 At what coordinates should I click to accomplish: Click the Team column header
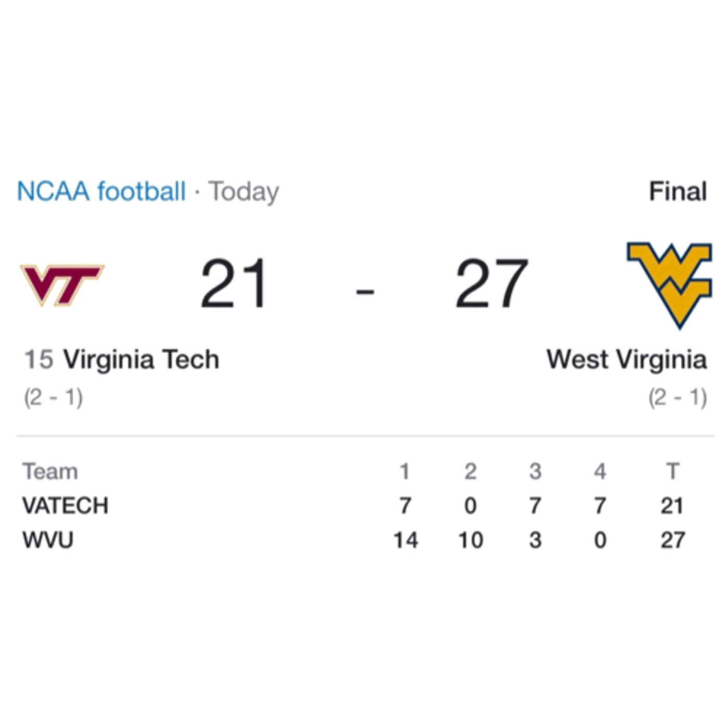coord(50,472)
